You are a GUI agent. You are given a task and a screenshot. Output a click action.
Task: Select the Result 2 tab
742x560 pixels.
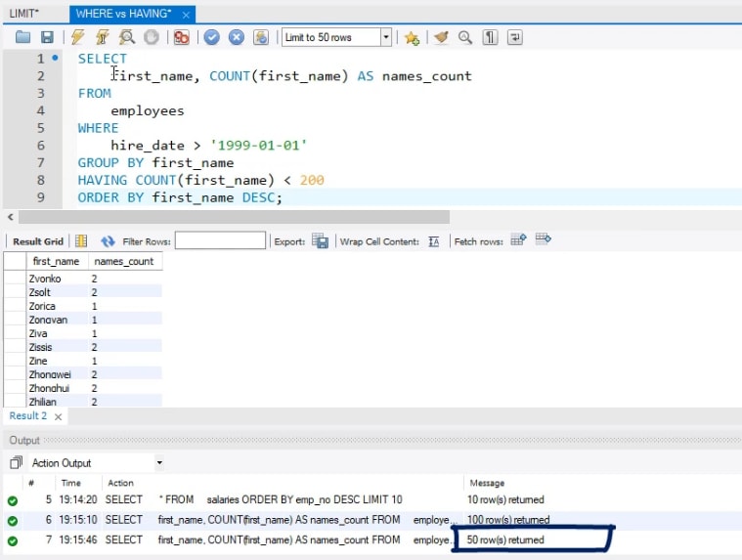[x=28, y=416]
